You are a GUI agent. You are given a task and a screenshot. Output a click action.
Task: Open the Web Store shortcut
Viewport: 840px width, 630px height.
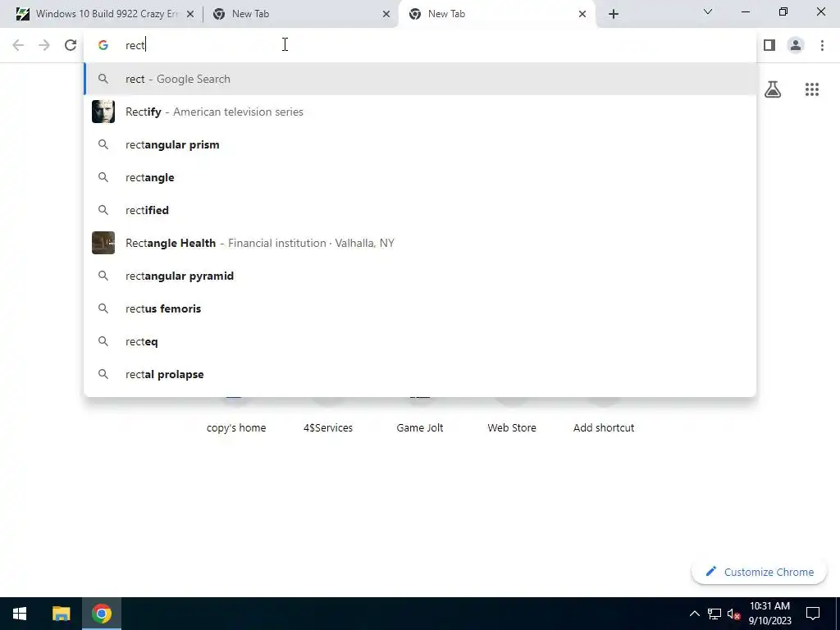click(x=512, y=427)
